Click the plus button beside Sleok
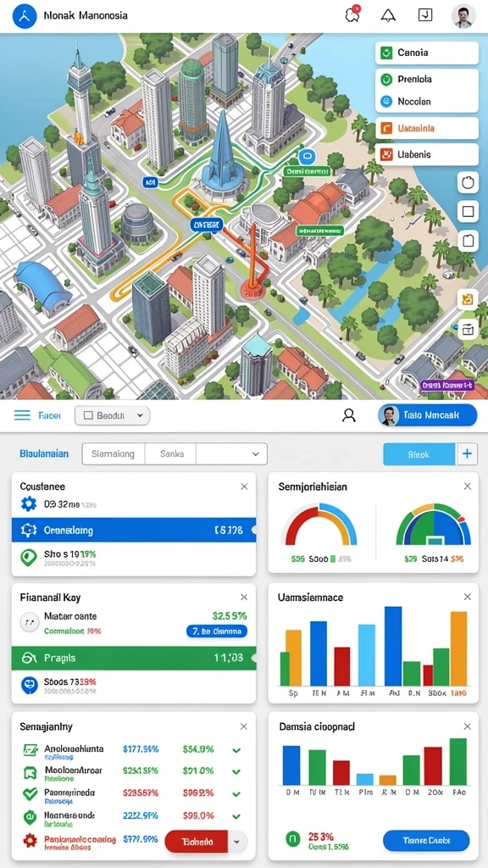This screenshot has height=868, width=488. pos(467,454)
